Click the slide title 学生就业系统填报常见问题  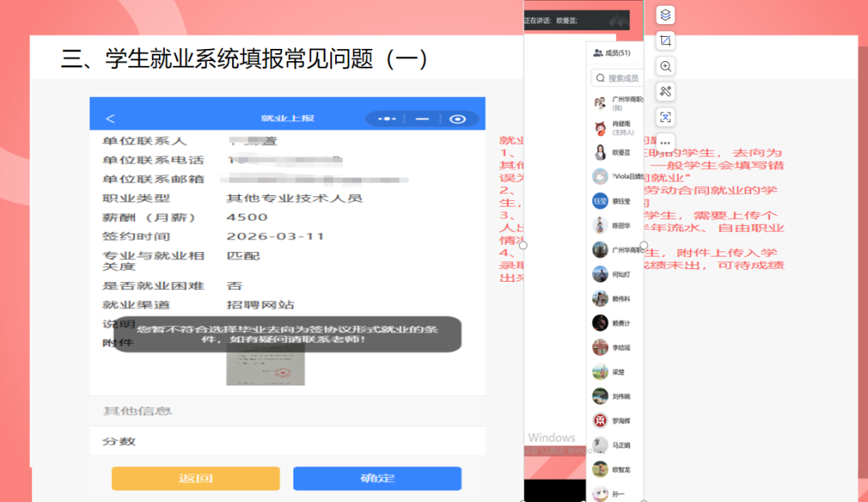(240, 59)
